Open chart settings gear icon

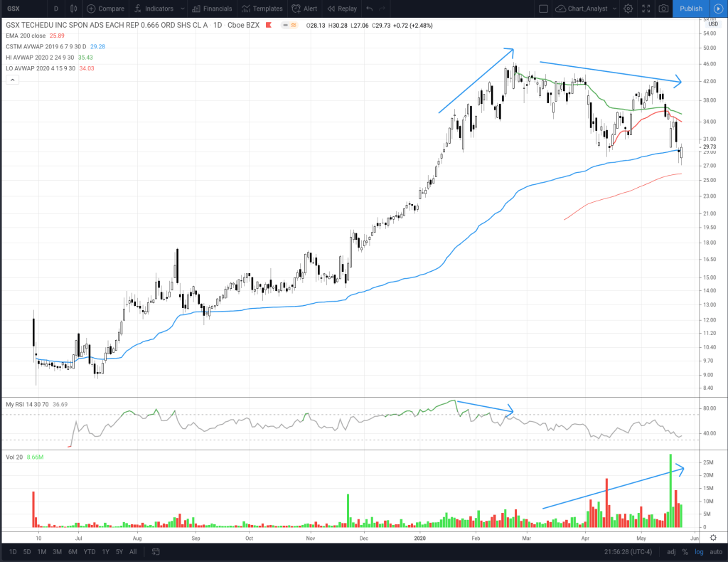coord(628,9)
